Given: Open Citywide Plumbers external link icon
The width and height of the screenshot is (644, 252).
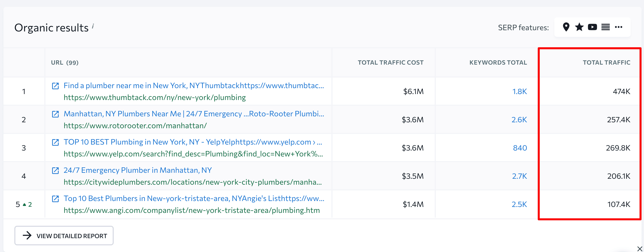Looking at the screenshot, I should point(55,171).
